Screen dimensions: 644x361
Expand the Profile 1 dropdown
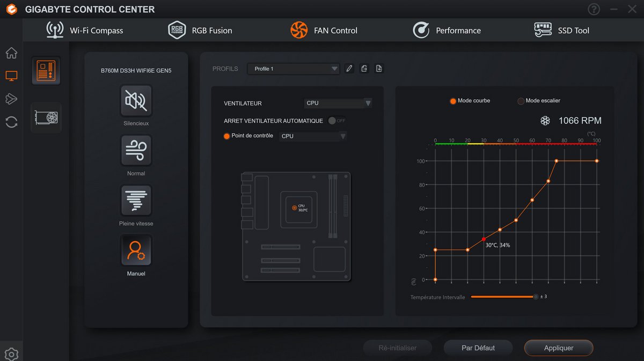pyautogui.click(x=294, y=69)
